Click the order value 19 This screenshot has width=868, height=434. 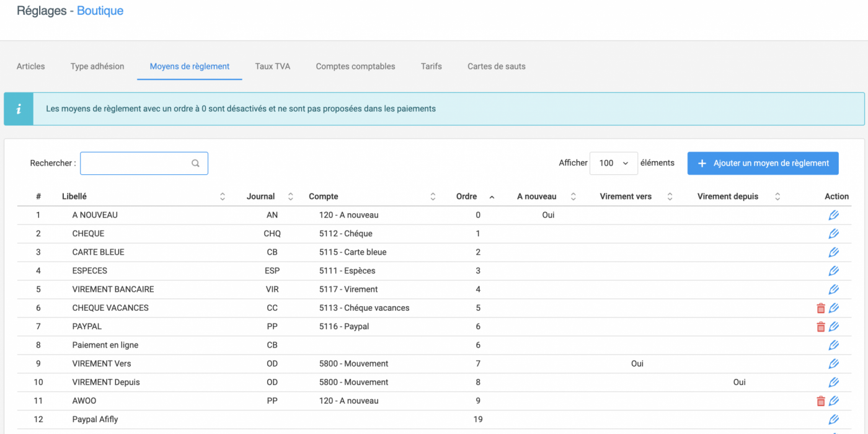point(478,420)
